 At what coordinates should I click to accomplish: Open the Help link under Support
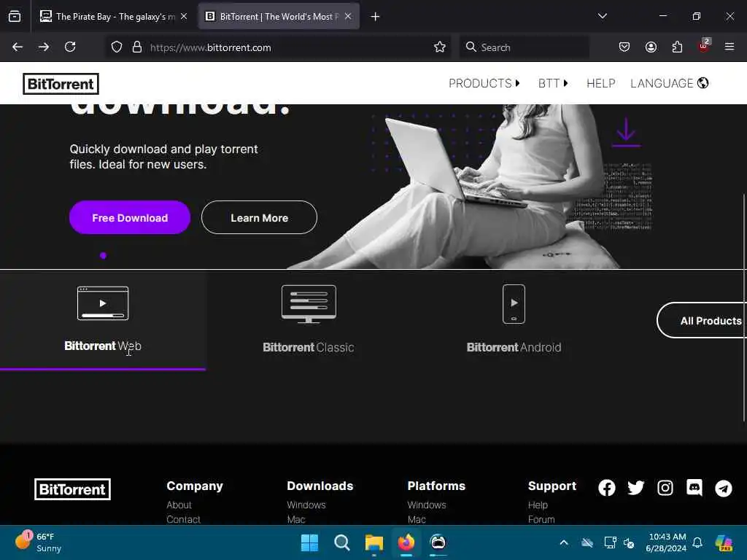(x=538, y=505)
